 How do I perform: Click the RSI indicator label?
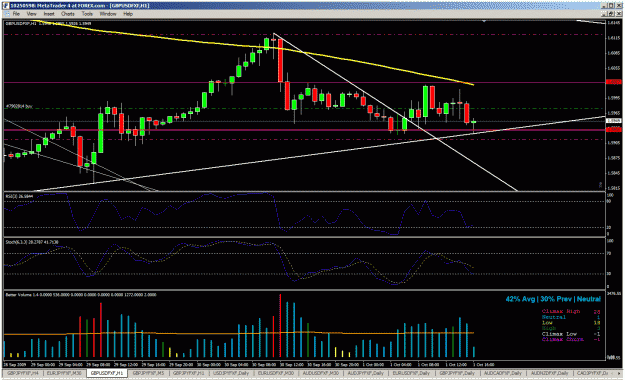tap(19, 196)
